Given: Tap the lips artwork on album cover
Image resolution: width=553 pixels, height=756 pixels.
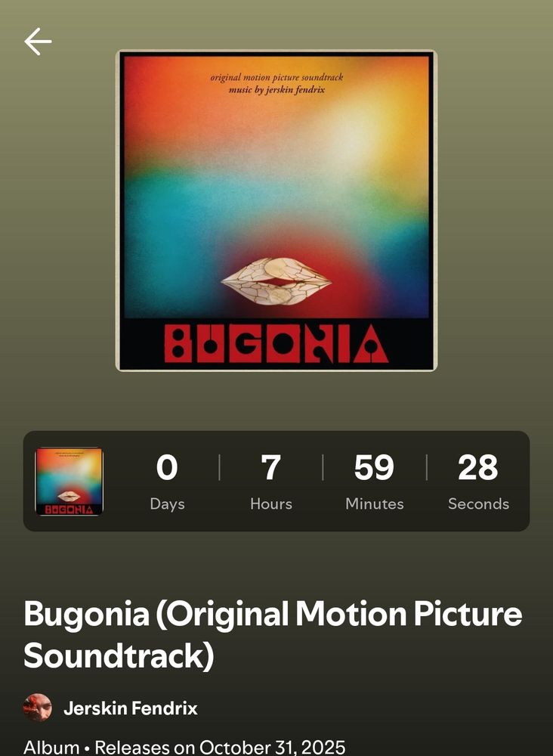Looking at the screenshot, I should tap(276, 281).
